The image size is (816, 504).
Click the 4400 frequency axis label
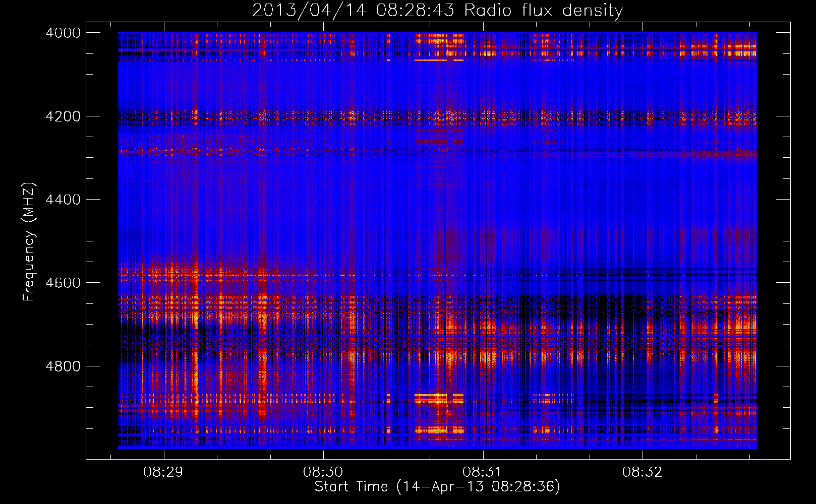click(63, 200)
